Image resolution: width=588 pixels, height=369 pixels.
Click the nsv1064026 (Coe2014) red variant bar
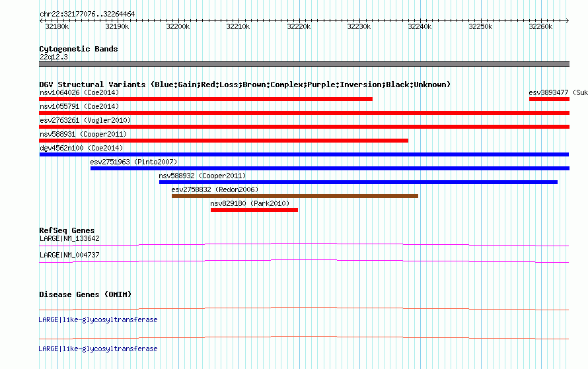pyautogui.click(x=206, y=99)
